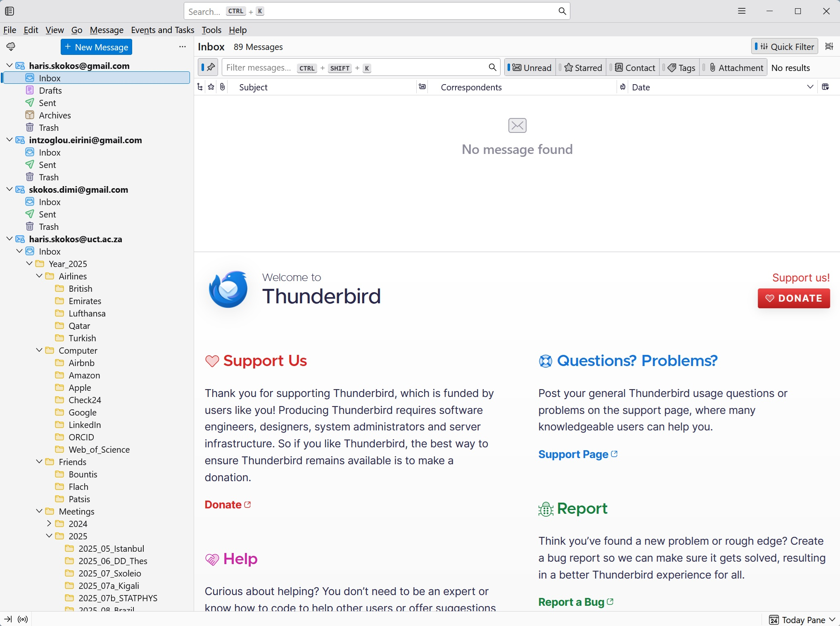Click the spam status column icon
840x626 pixels.
623,87
